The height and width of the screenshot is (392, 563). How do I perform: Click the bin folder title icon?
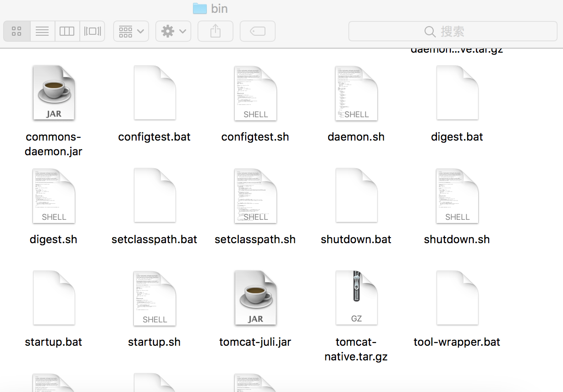click(200, 8)
